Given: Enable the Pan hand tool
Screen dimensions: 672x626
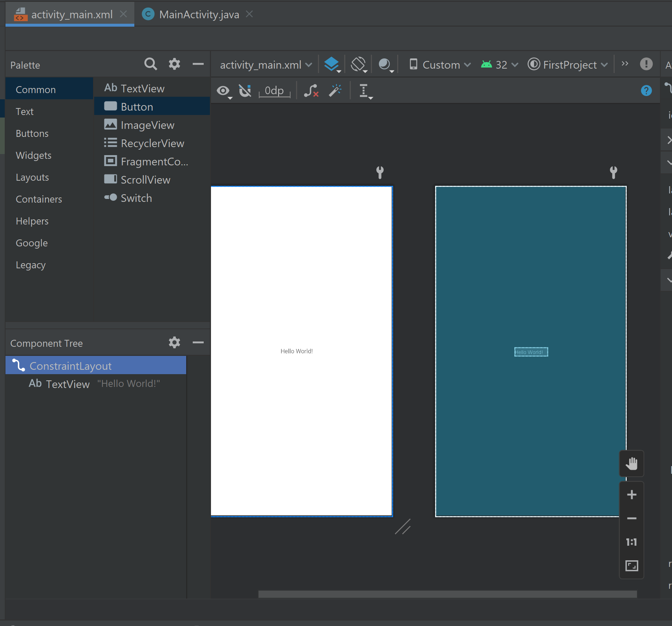Looking at the screenshot, I should point(631,464).
